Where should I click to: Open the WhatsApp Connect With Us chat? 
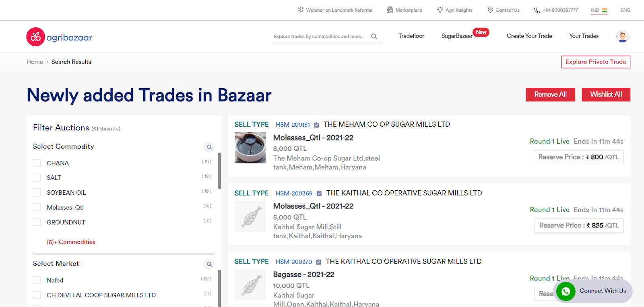593,291
